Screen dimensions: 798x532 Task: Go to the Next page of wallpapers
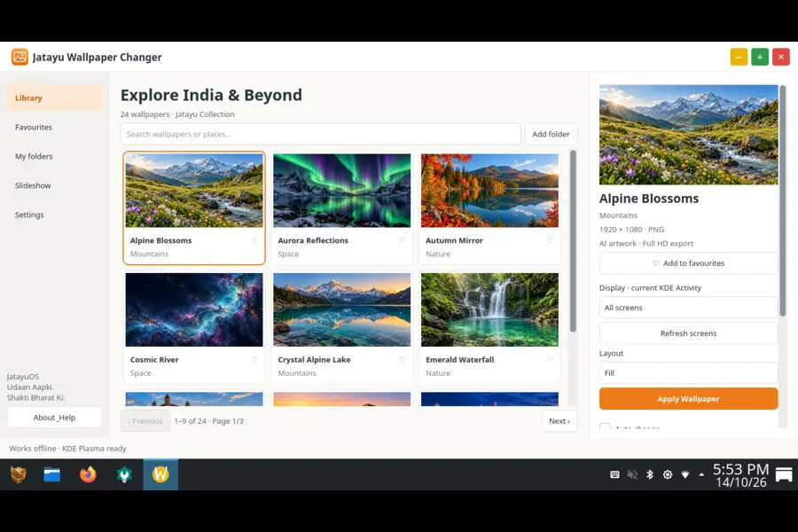[559, 421]
